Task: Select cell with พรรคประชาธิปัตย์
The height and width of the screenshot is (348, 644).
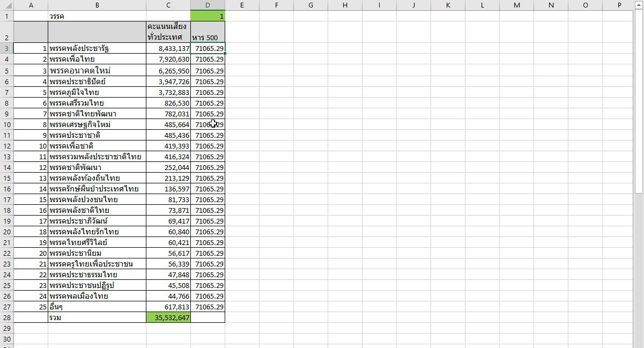Action: tap(97, 82)
